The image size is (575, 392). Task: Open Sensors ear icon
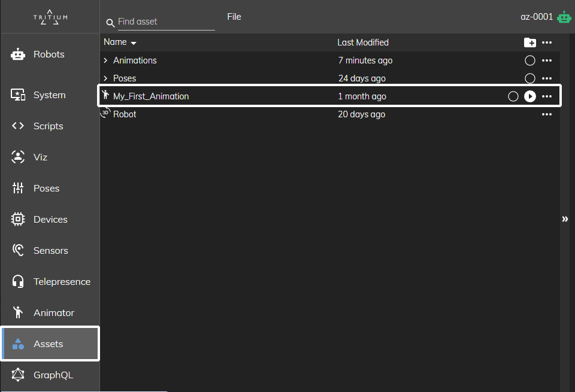tap(18, 251)
